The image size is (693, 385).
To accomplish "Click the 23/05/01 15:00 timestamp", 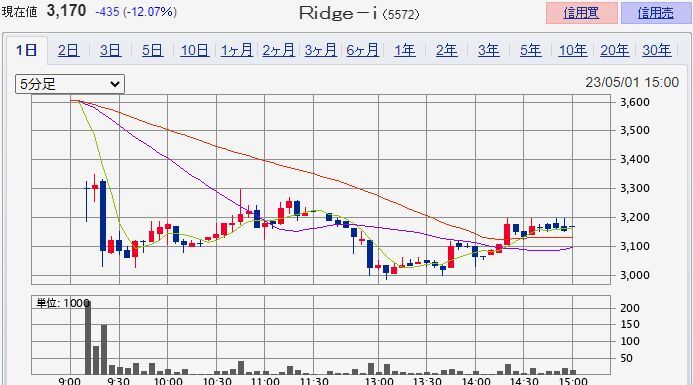I will pyautogui.click(x=632, y=82).
